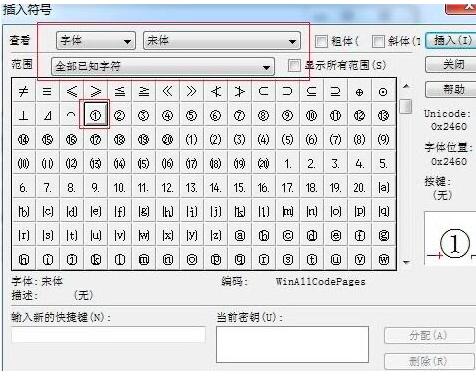The width and height of the screenshot is (476, 377).
Task: Select the symbol '10.' in grid
Action: (x=119, y=187)
